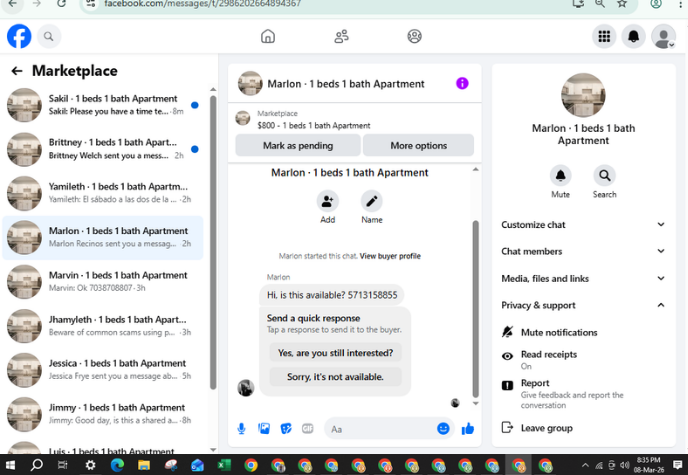Click the Search icon in chat details
This screenshot has width=688, height=475.
coord(605,176)
